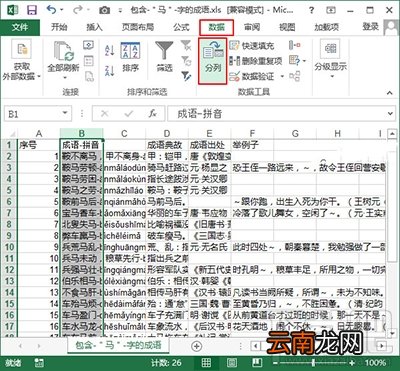
Task: Switch to the 页面布局 tab
Action: click(138, 27)
